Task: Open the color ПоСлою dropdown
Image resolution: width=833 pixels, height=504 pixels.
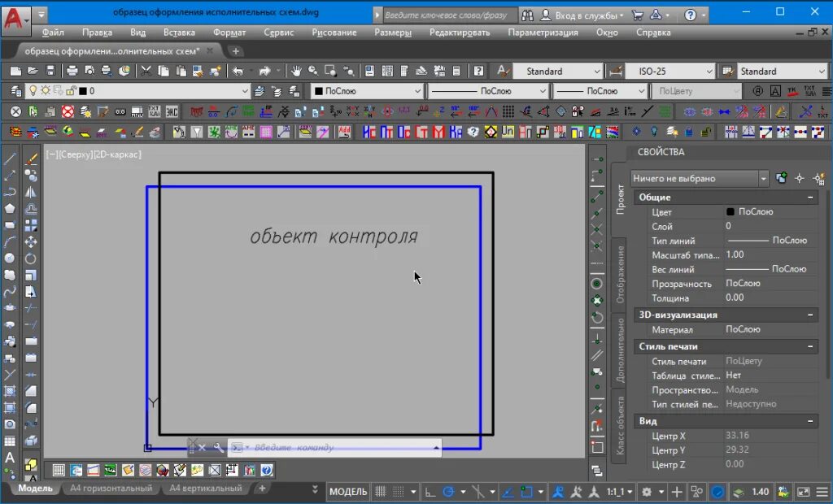Action: [x=417, y=91]
